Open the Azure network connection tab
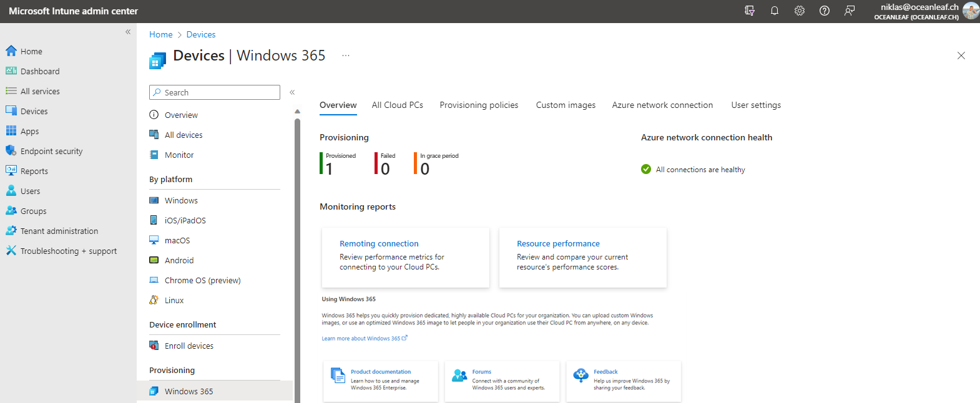Viewport: 980px width, 403px height. (x=662, y=105)
